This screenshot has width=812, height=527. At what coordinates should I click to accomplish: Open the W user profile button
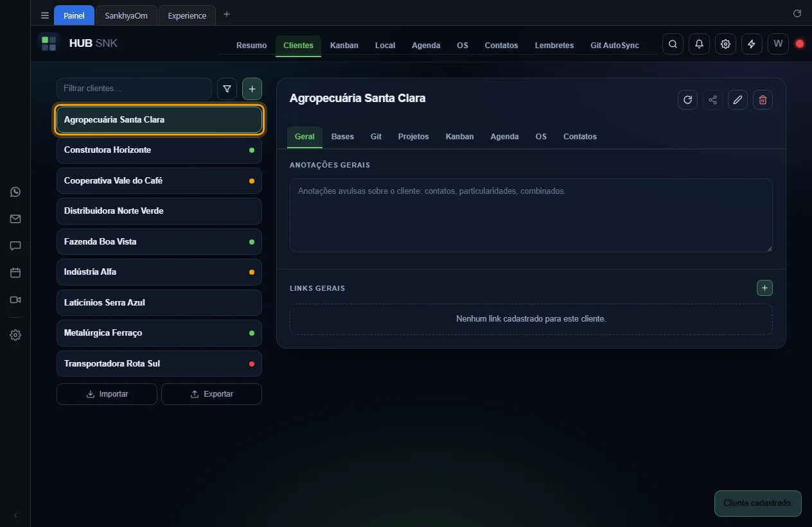pyautogui.click(x=778, y=44)
